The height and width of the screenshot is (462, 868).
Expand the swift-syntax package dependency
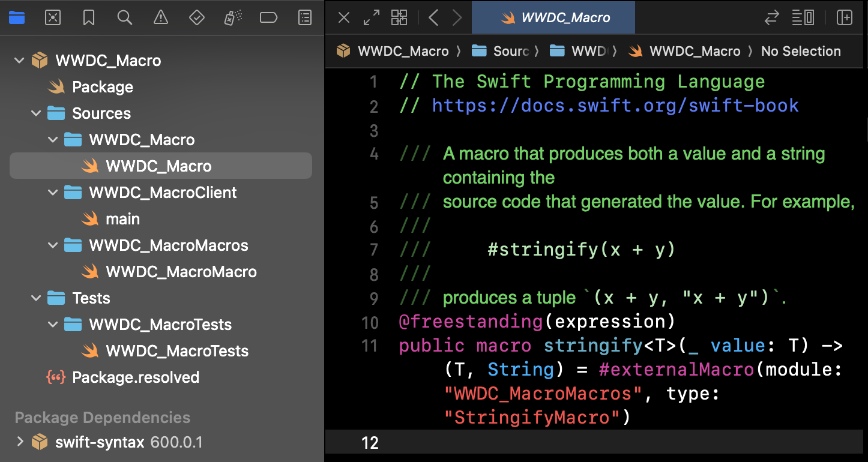tap(20, 442)
